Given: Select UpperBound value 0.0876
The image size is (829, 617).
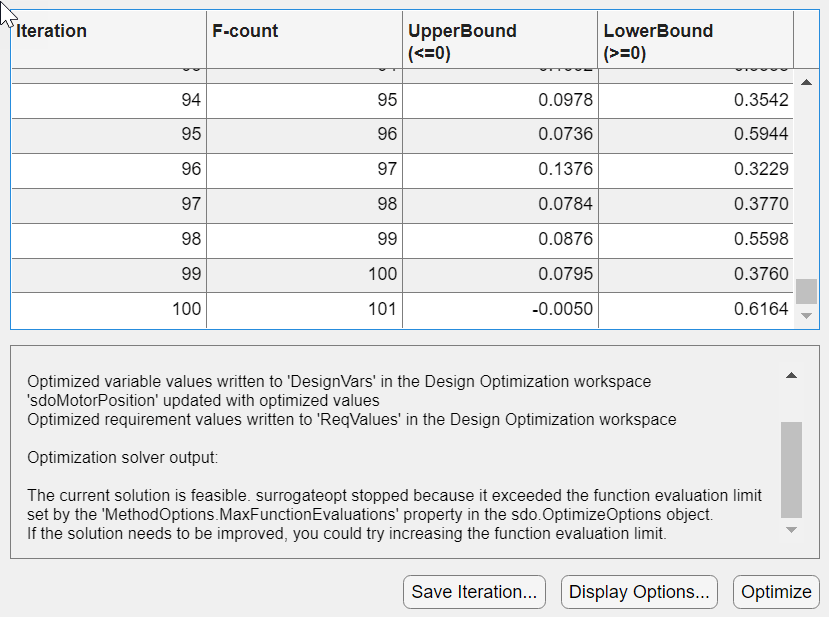Looking at the screenshot, I should [x=500, y=239].
